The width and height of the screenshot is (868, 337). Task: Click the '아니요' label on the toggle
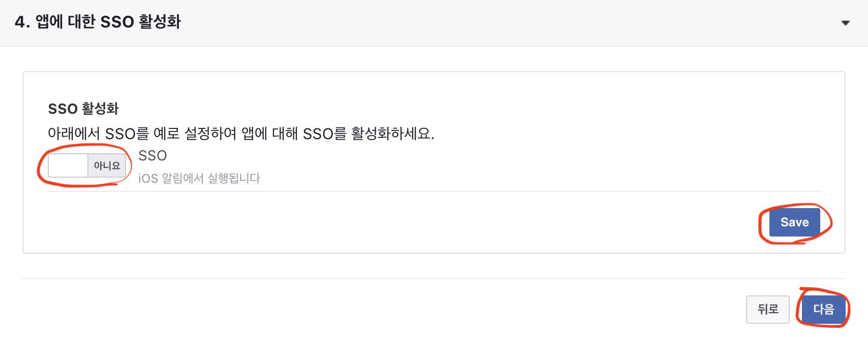[107, 165]
